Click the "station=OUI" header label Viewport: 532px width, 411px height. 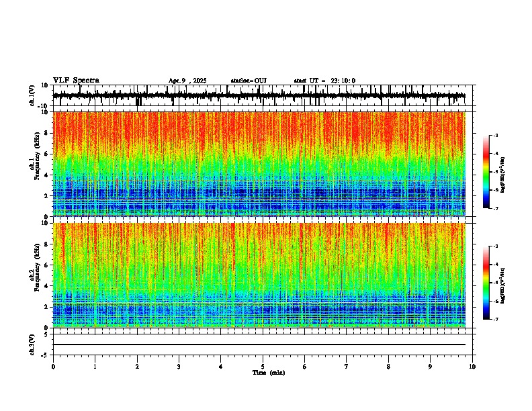pos(249,81)
